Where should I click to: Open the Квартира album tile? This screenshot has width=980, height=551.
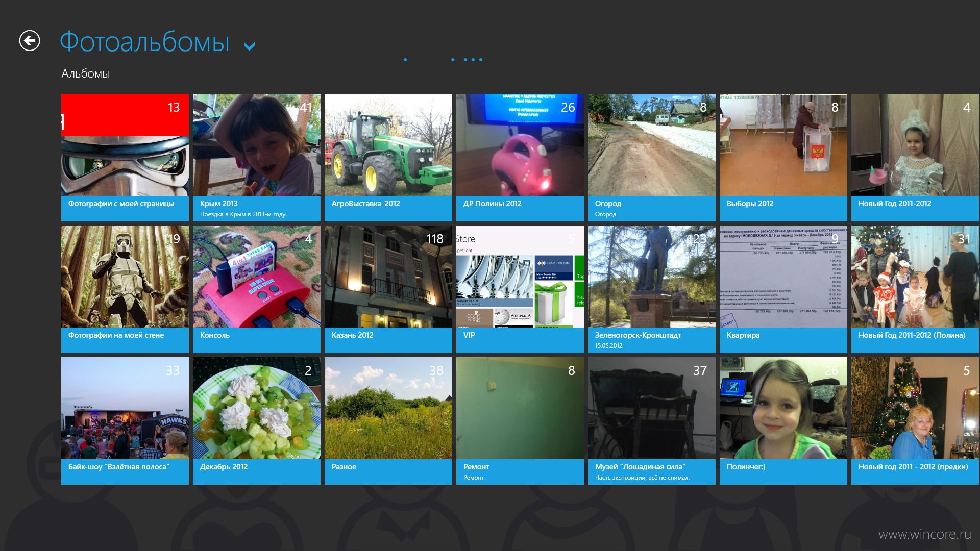(783, 289)
